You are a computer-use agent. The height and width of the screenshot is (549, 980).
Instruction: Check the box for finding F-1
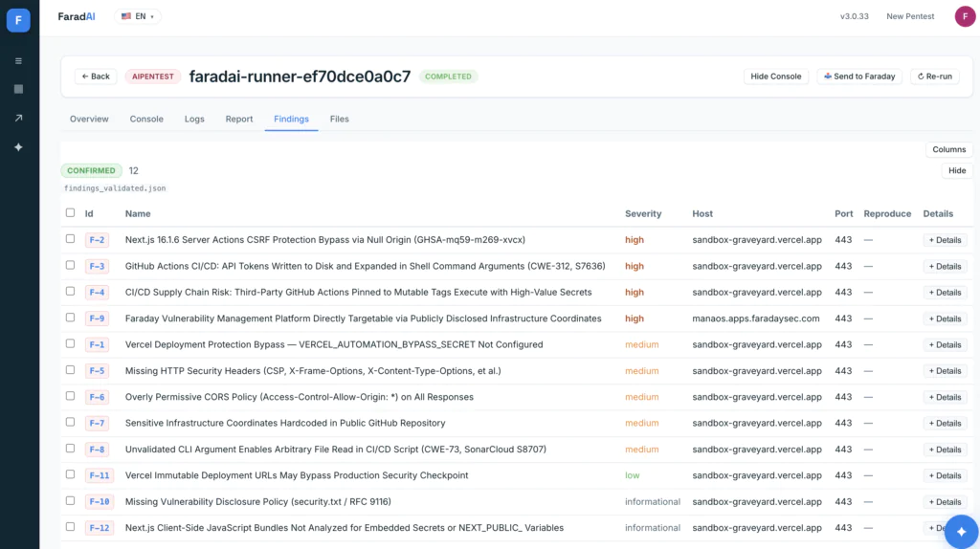tap(70, 344)
